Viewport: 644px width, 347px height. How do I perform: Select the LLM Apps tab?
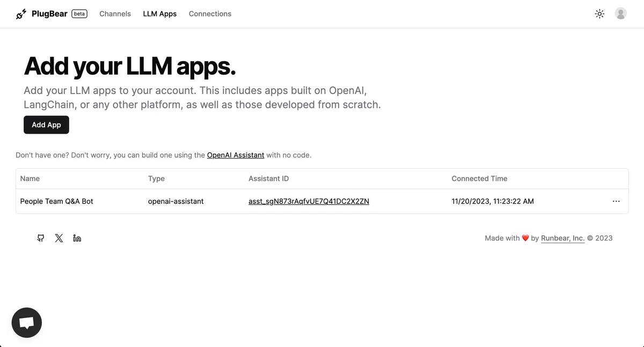(160, 14)
